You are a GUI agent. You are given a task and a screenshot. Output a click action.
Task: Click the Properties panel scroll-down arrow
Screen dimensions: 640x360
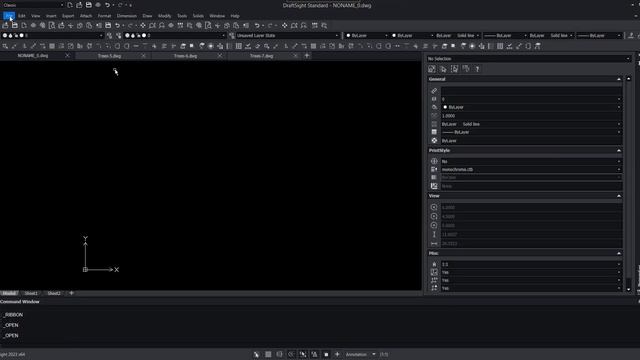click(x=629, y=289)
